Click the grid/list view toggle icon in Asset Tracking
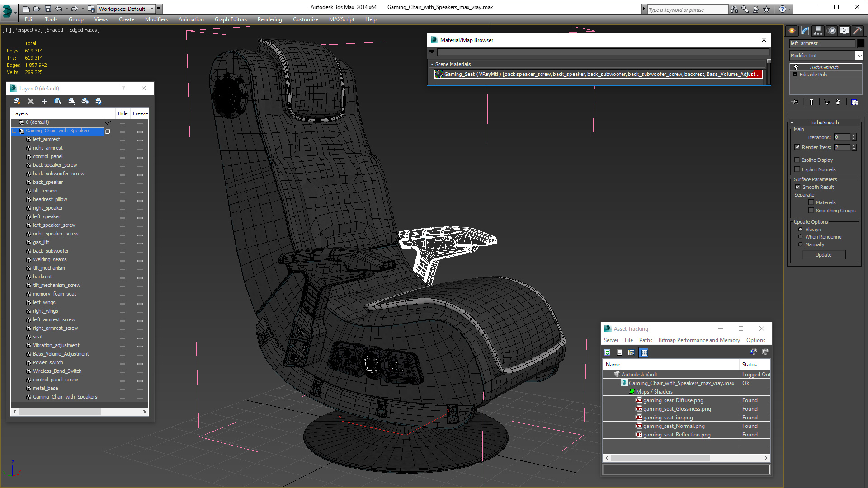 click(x=644, y=352)
